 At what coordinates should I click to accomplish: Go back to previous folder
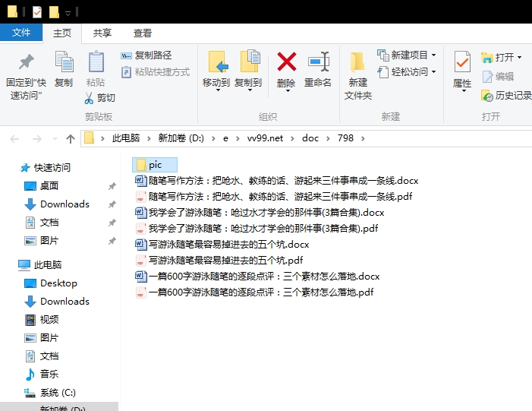click(x=14, y=138)
